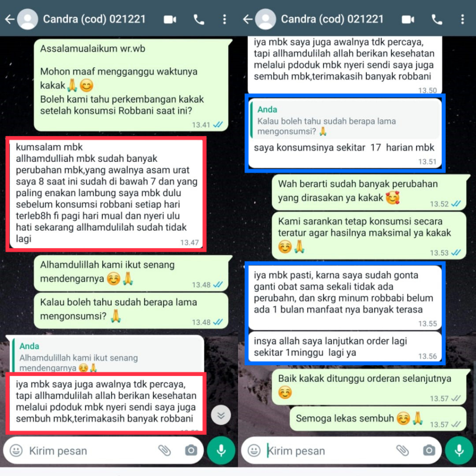The width and height of the screenshot is (476, 476).
Task: Tap the quoted Anda reply about mengonsumsi
Action: click(344, 120)
